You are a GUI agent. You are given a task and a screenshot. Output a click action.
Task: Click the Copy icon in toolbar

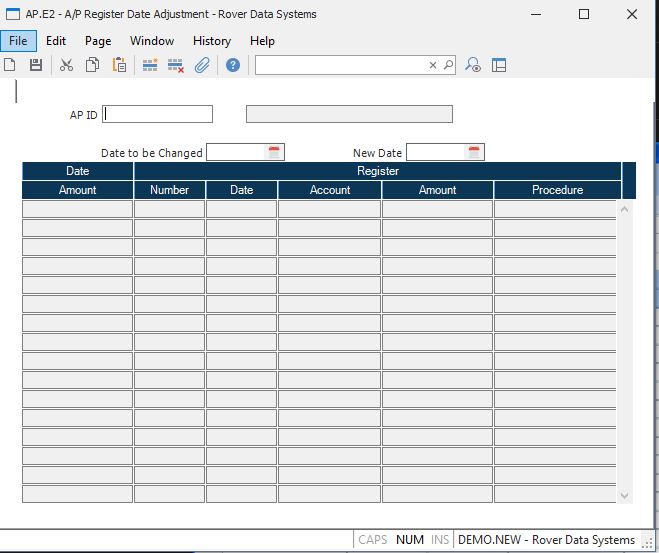point(92,65)
